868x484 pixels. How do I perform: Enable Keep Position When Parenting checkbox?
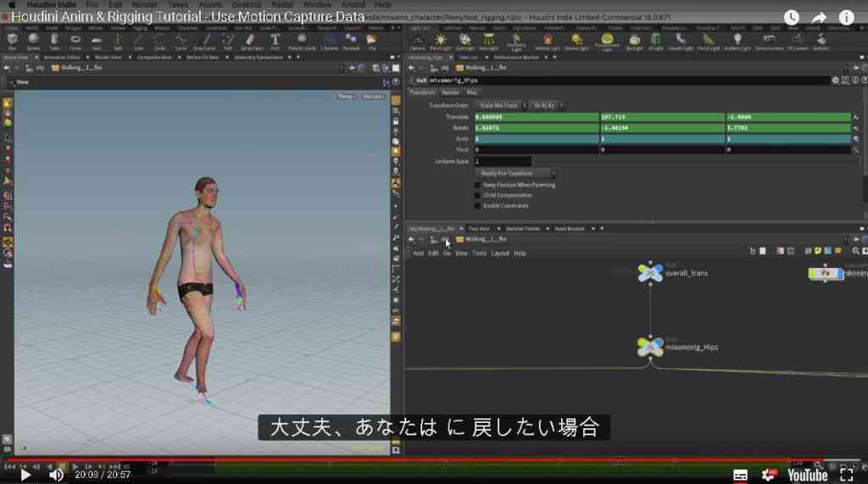(x=477, y=185)
